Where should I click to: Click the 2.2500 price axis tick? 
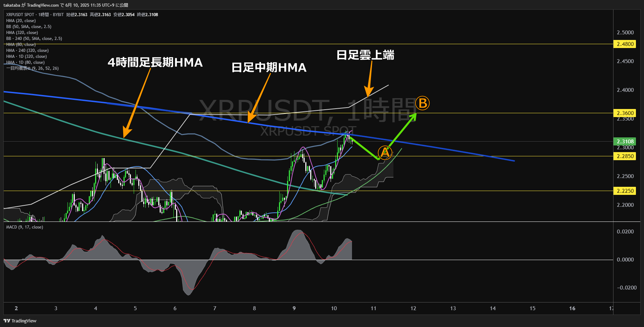pyautogui.click(x=625, y=176)
